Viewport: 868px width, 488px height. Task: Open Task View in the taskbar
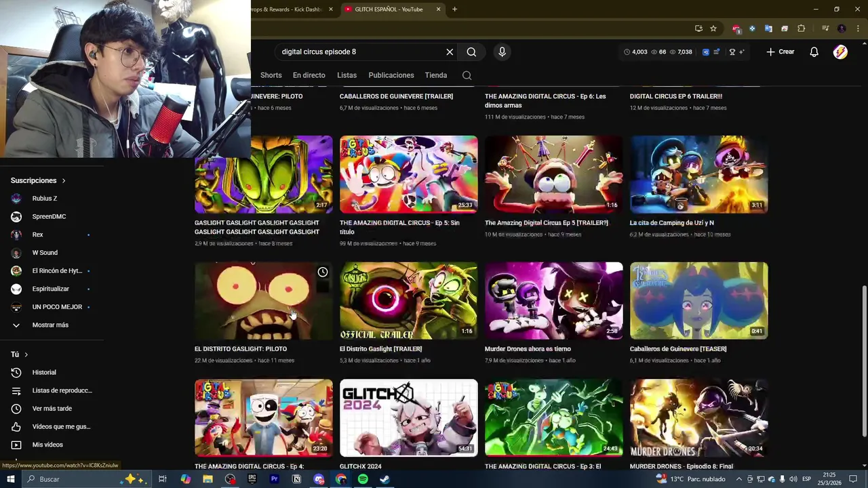pyautogui.click(x=163, y=479)
